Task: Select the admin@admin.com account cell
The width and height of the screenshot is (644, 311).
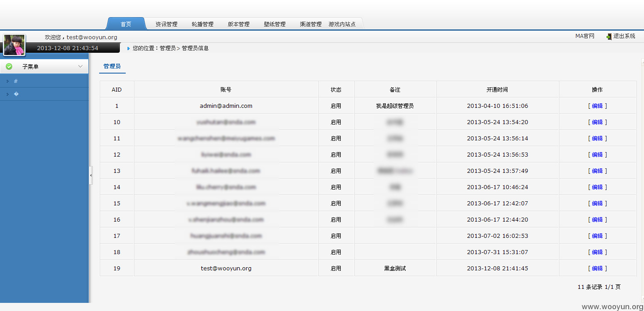Action: tap(226, 106)
